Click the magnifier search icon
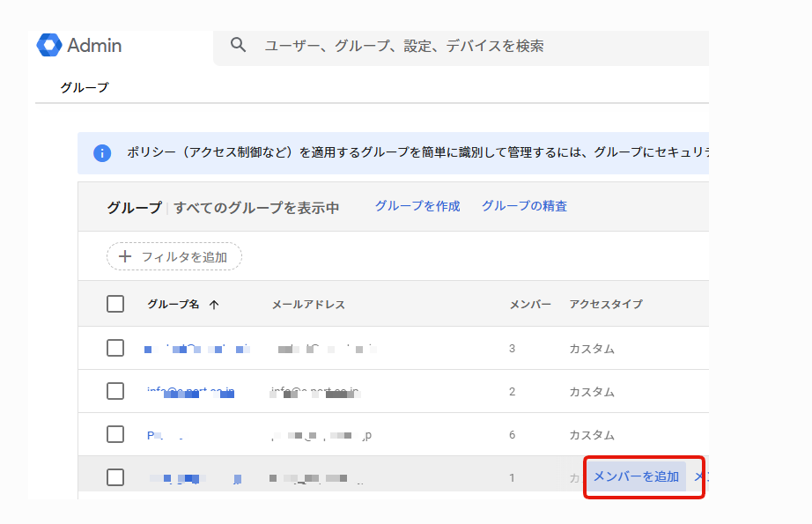The image size is (812, 524). pyautogui.click(x=238, y=45)
